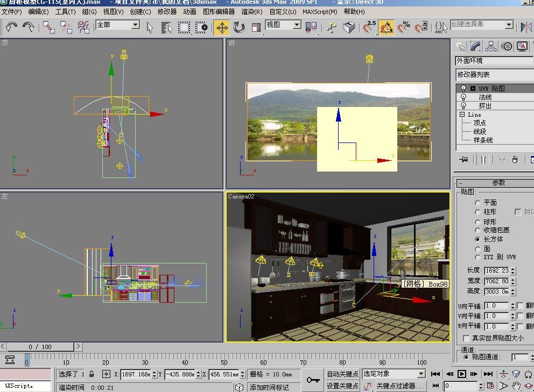
Task: Select the 平面 mapping radio button
Action: pos(477,203)
